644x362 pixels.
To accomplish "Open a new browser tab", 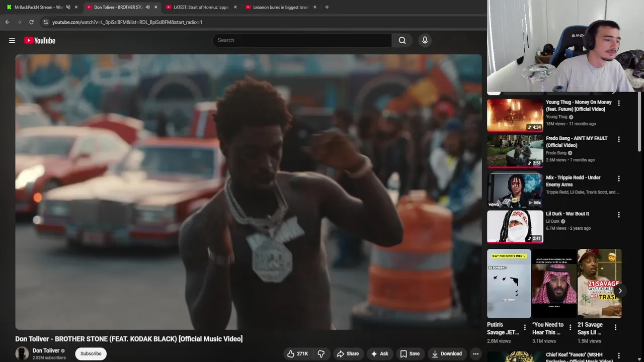I will point(327,7).
